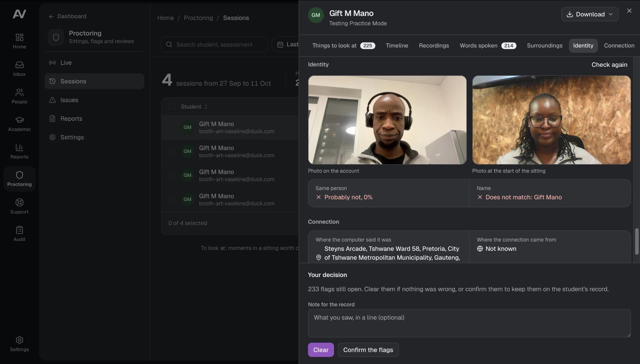
Task: Click the location pin icon
Action: point(318,258)
